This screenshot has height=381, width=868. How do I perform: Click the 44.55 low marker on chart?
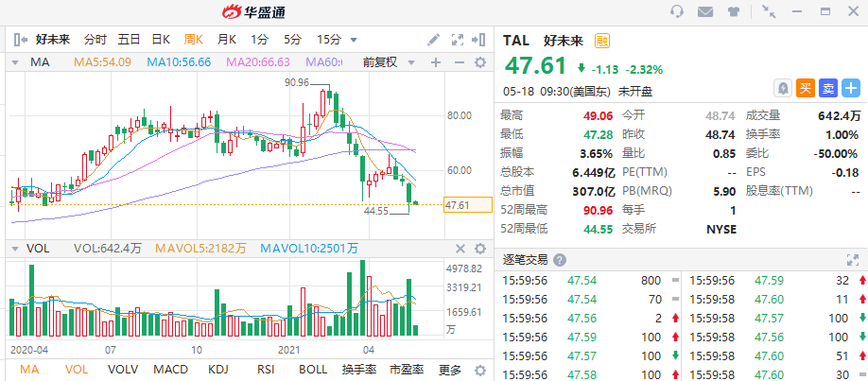tap(376, 211)
